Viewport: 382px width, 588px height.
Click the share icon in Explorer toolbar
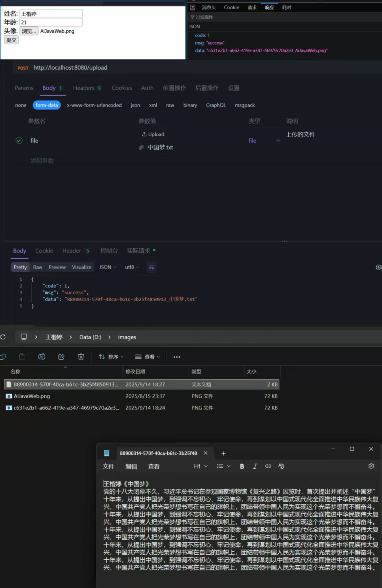(x=61, y=357)
